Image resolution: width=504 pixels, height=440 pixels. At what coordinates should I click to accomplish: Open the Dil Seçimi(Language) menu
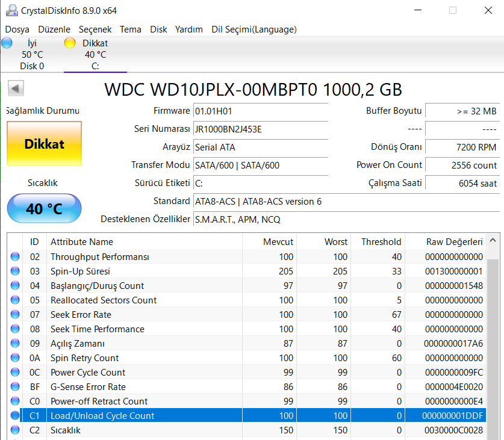coord(254,29)
